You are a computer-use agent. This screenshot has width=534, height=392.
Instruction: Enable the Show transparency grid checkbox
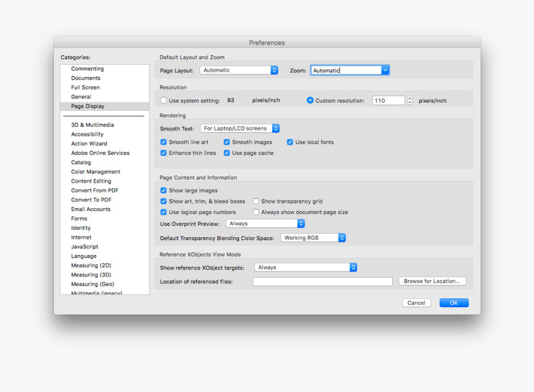(256, 202)
